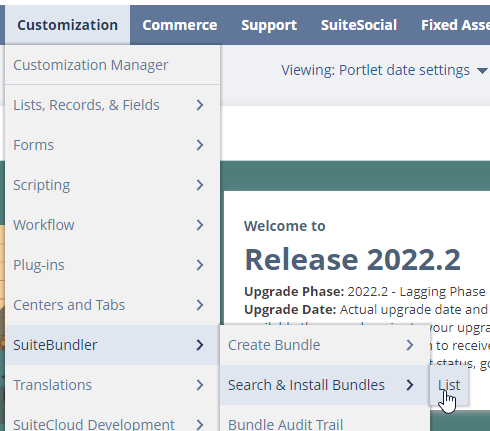Click the Upgrade Date label text
This screenshot has width=490, height=431.
[290, 310]
